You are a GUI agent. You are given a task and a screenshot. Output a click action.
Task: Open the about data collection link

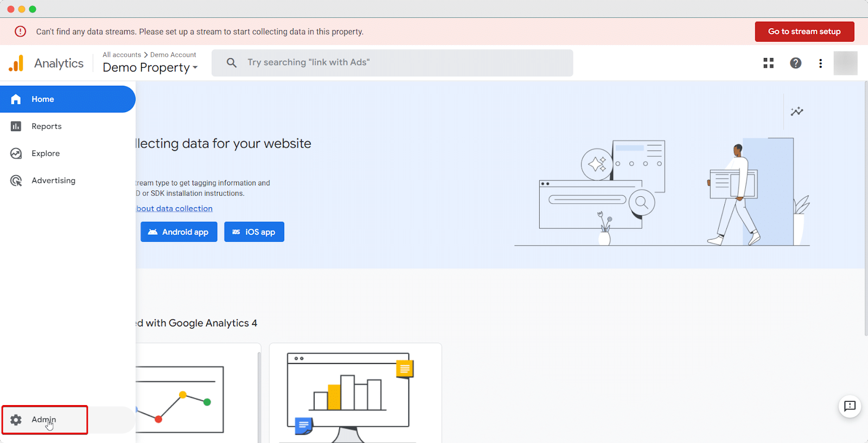tap(174, 209)
